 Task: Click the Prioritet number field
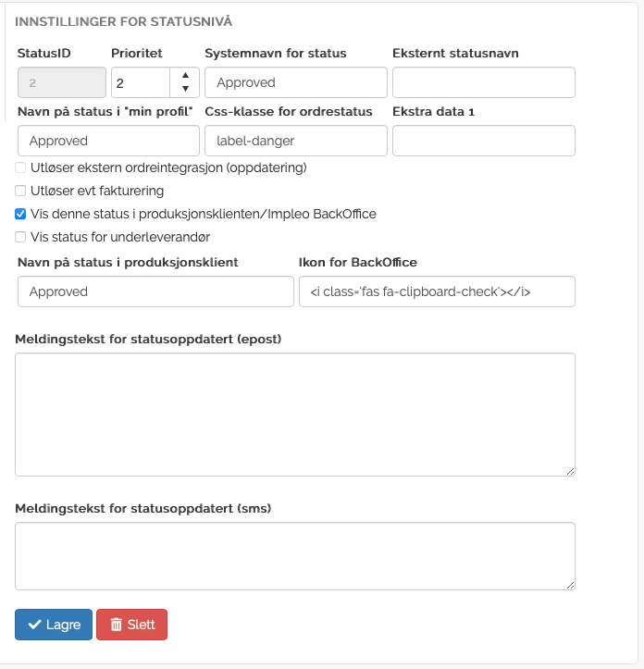(141, 82)
